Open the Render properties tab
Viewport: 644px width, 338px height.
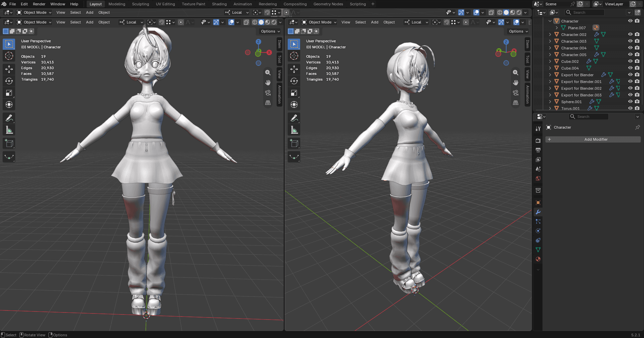[538, 140]
